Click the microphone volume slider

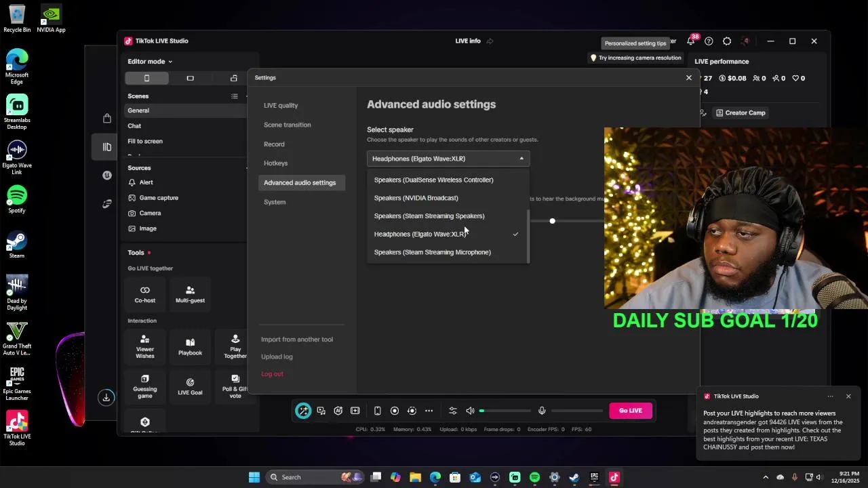coord(578,411)
